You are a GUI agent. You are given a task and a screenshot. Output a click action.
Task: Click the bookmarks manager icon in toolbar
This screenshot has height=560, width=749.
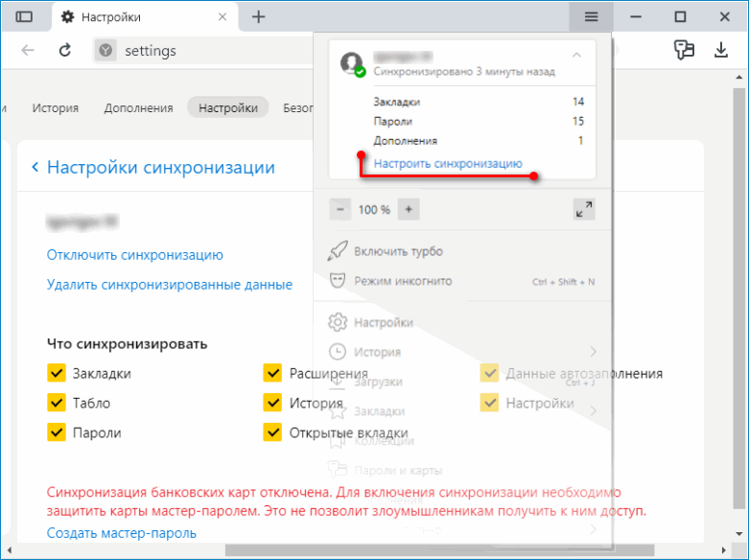point(684,50)
